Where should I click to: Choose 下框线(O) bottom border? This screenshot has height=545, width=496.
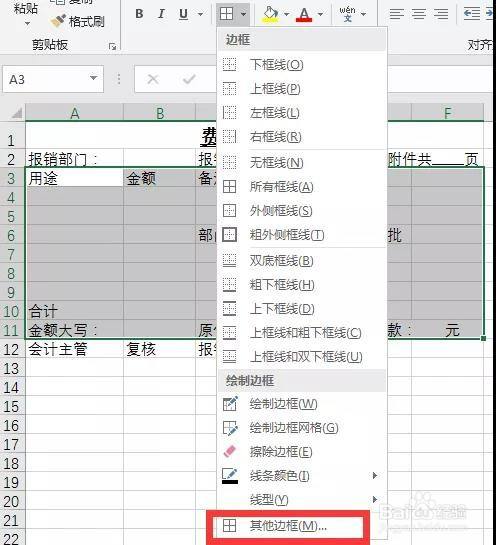(x=302, y=65)
